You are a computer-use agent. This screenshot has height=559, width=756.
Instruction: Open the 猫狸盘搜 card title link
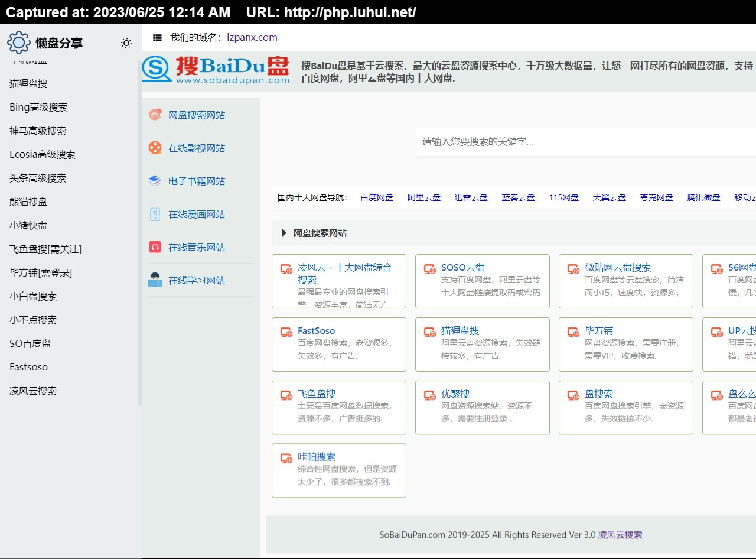pos(460,331)
